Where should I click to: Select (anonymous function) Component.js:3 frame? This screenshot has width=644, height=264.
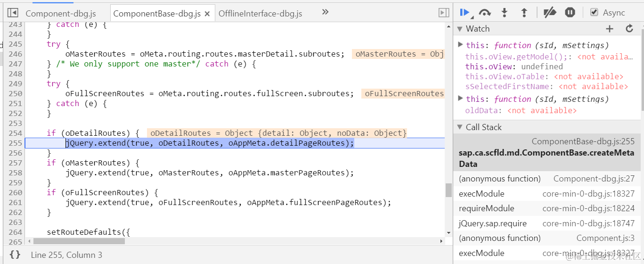547,238
